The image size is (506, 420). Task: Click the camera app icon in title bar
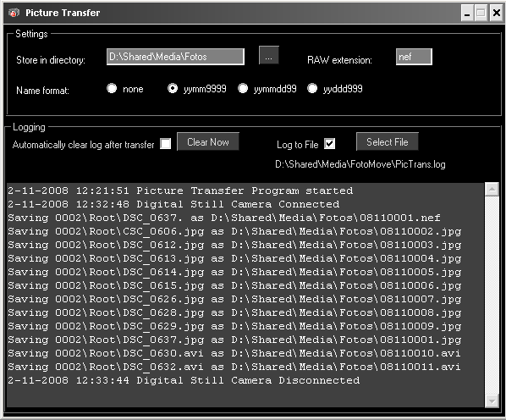point(14,13)
